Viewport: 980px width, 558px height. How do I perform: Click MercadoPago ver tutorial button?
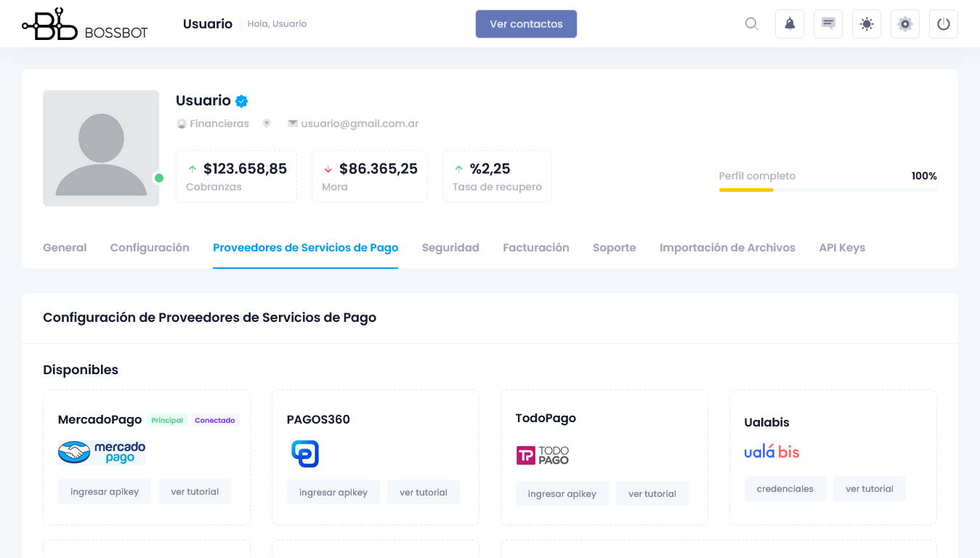point(195,492)
